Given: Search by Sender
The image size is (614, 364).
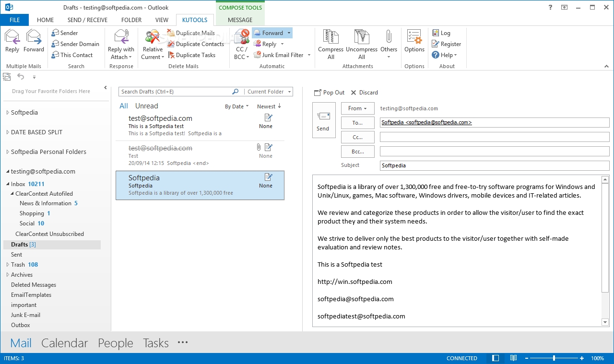Looking at the screenshot, I should tap(64, 33).
